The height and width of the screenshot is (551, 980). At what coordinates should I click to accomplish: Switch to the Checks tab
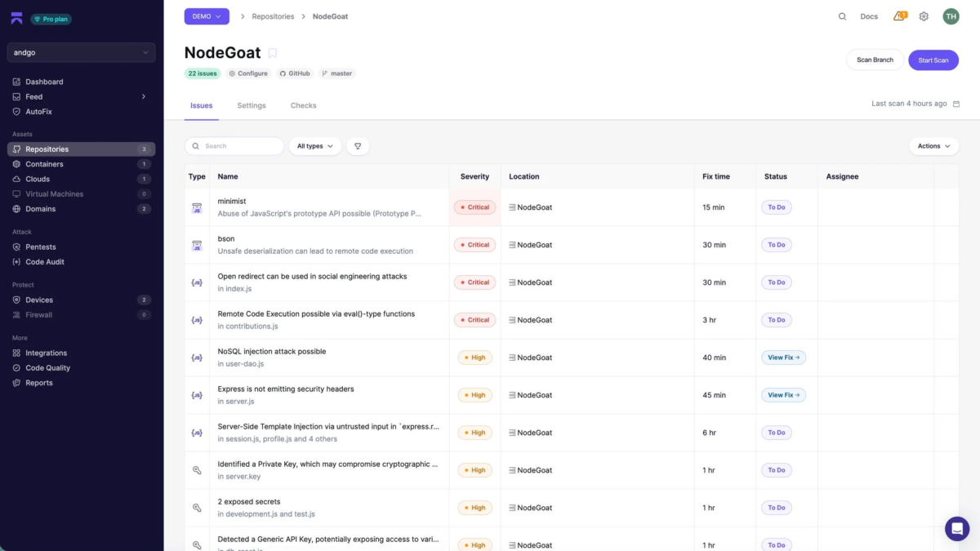[x=304, y=105]
